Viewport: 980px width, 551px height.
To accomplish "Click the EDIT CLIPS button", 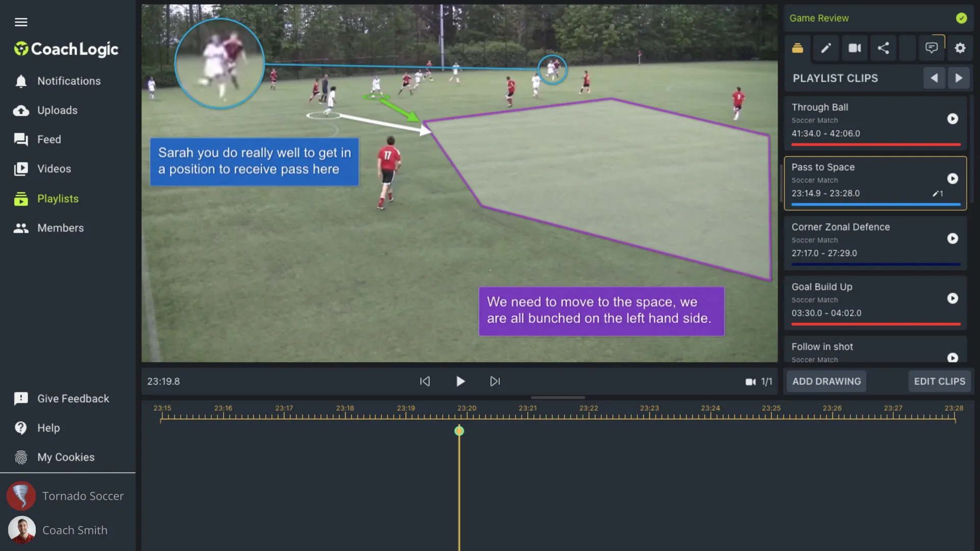I will (939, 382).
